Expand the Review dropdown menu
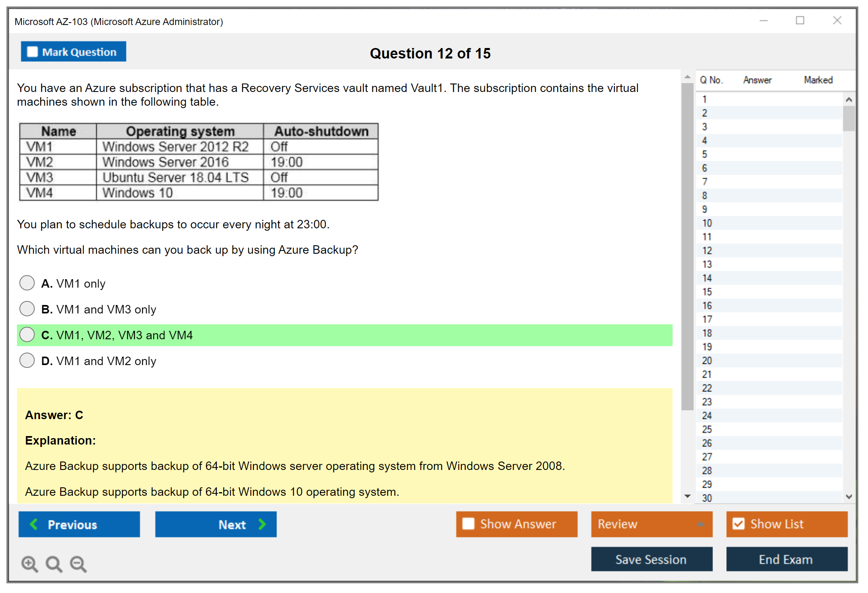 (700, 524)
